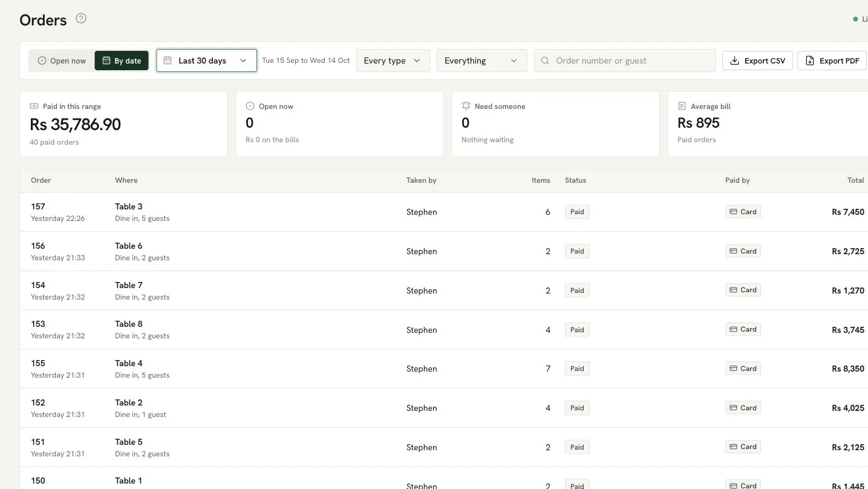Click the card icon in order 155 row

733,369
